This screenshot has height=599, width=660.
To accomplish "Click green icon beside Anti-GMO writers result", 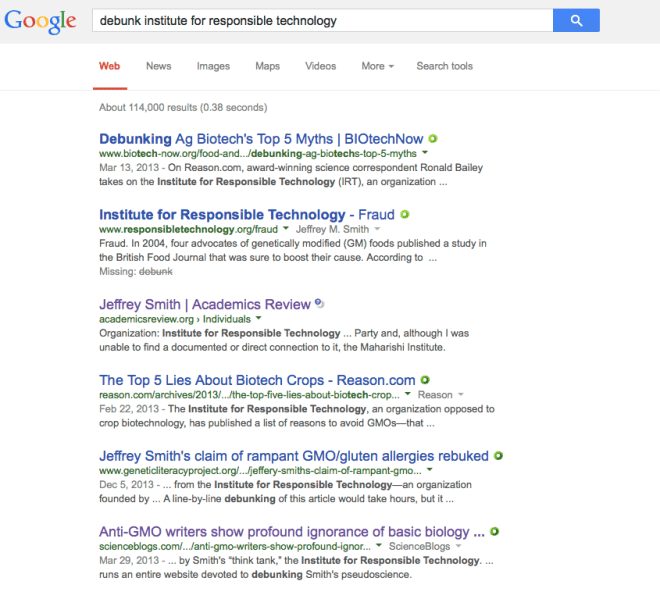I will pos(495,532).
